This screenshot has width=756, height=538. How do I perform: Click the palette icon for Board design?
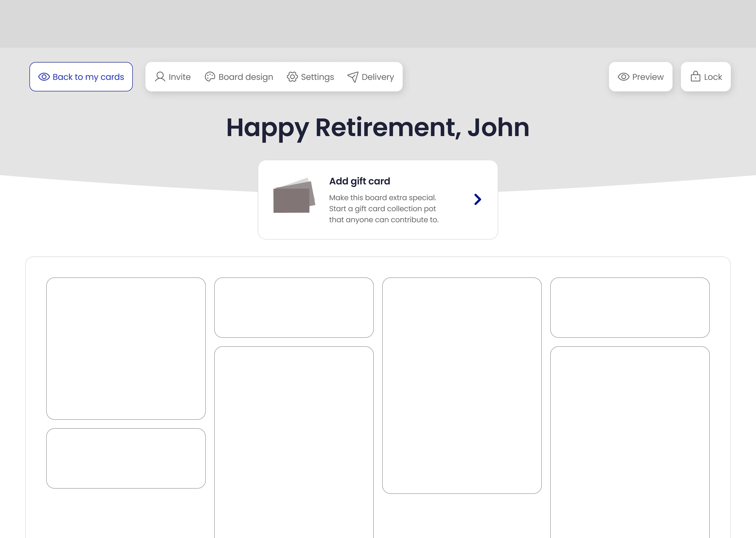pos(210,77)
